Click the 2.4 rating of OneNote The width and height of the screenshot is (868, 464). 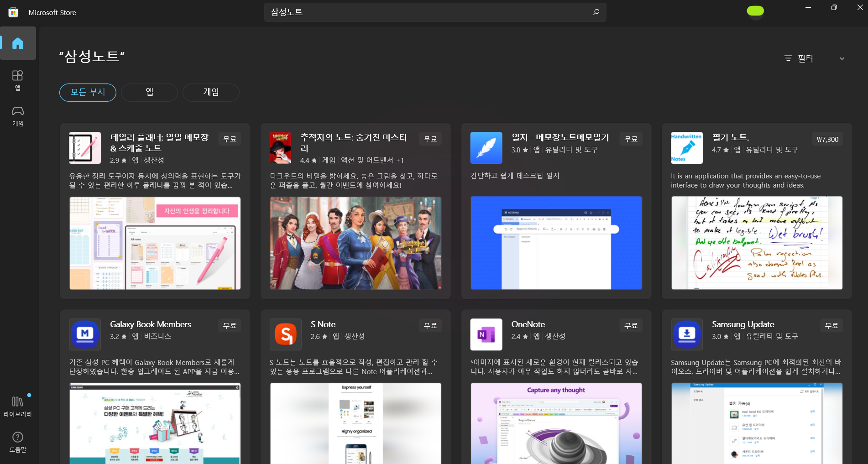pyautogui.click(x=519, y=336)
